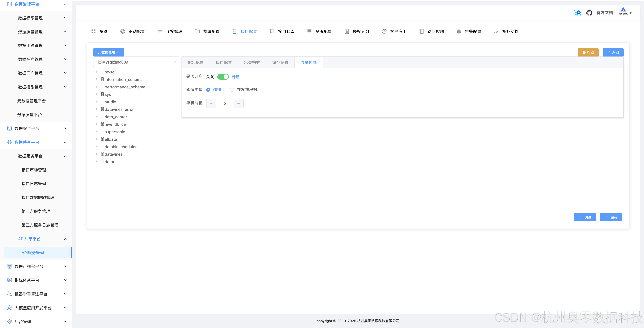This screenshot has width=644, height=328.
Task: Expand the performance_schema tree node
Action: click(x=97, y=87)
